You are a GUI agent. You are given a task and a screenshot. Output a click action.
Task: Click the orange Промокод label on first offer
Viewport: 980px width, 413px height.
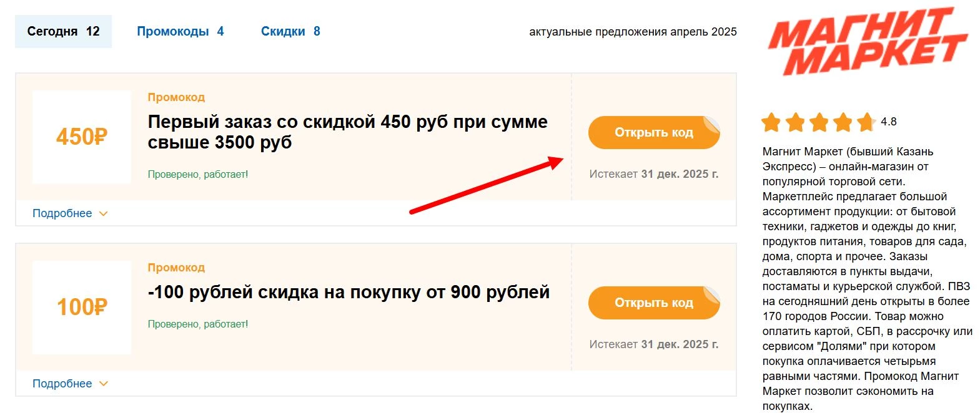pos(176,97)
